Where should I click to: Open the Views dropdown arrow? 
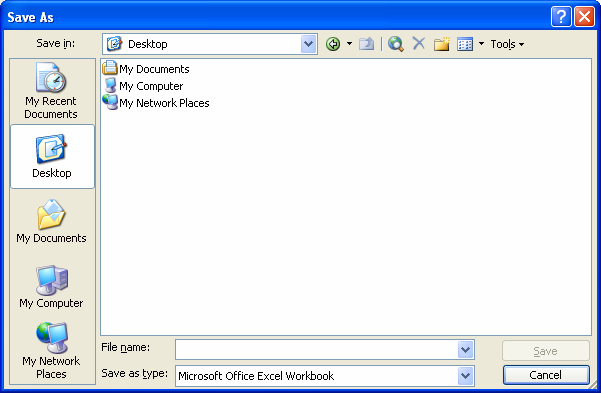481,44
